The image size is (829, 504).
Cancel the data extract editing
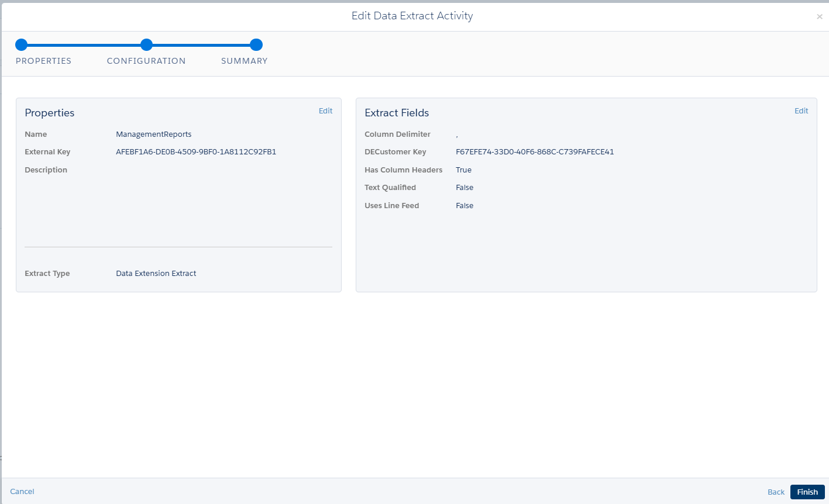pos(22,492)
